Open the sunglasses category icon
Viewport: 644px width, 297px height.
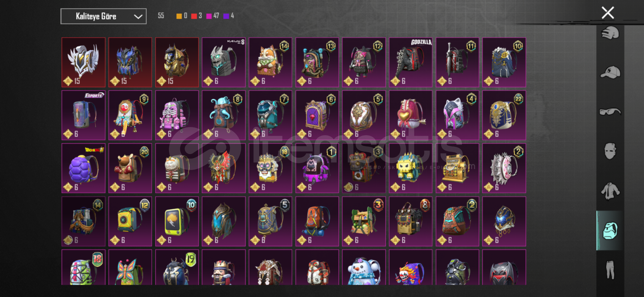(610, 112)
